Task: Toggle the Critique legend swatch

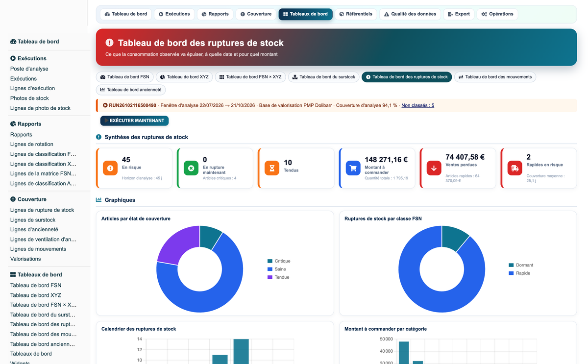Action: click(270, 261)
